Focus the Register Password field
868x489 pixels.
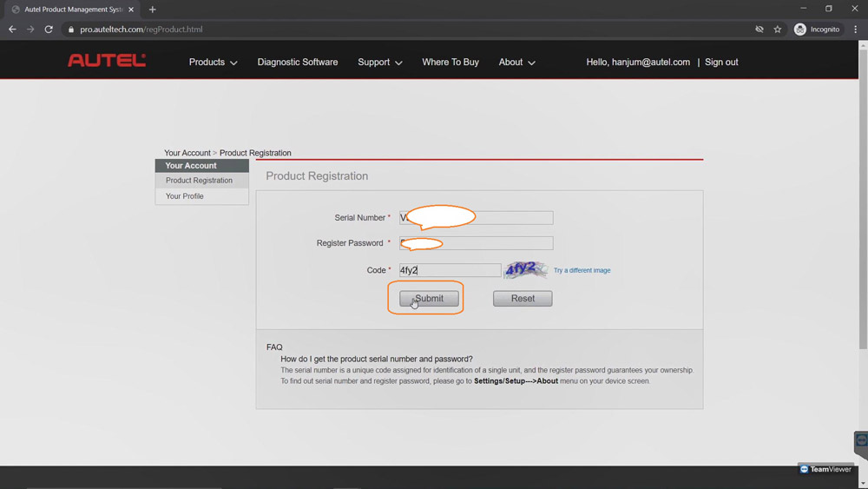pos(476,243)
